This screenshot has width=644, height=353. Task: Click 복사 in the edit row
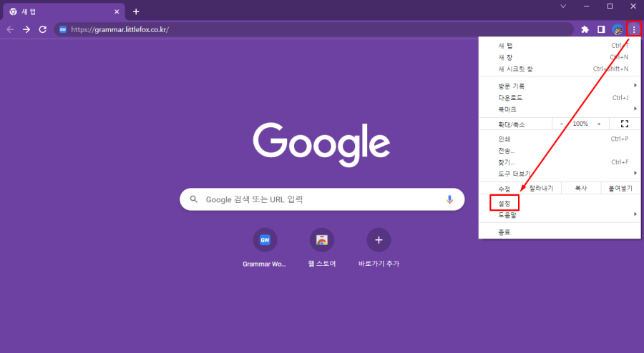581,188
